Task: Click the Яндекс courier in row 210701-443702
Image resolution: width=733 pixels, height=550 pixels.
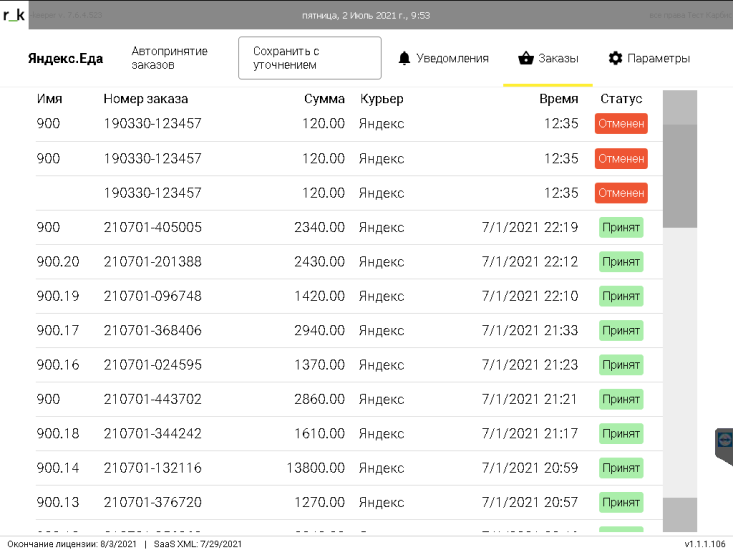Action: (x=381, y=400)
